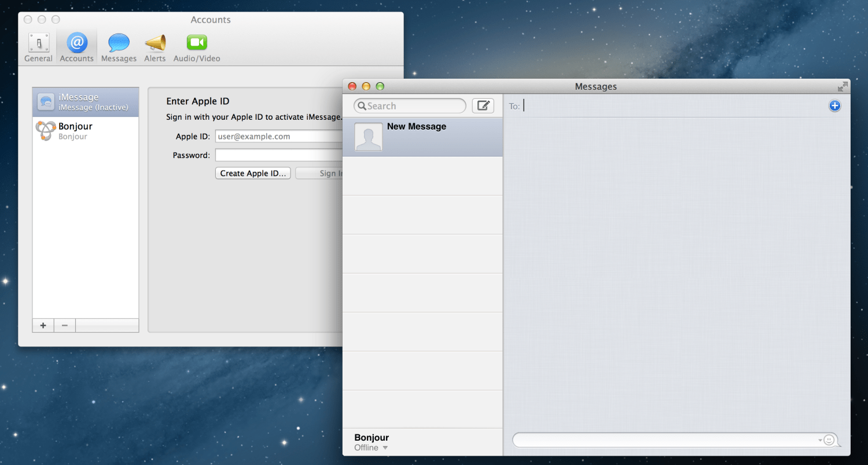Close the Messages window
This screenshot has height=465, width=868.
pyautogui.click(x=352, y=87)
